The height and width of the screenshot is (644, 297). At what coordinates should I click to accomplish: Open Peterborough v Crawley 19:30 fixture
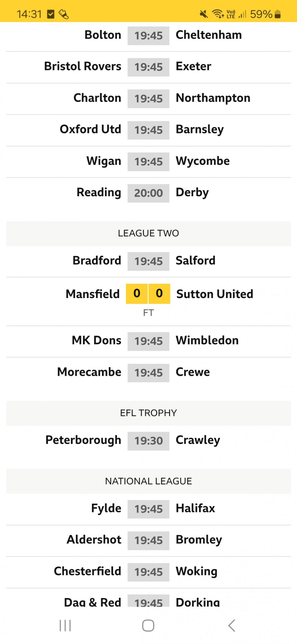148,440
